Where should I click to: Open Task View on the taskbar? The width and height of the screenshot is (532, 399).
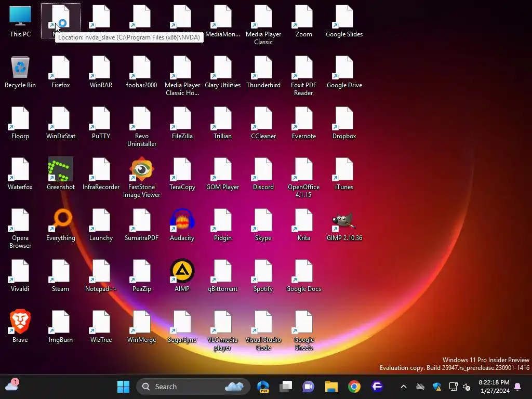click(286, 387)
